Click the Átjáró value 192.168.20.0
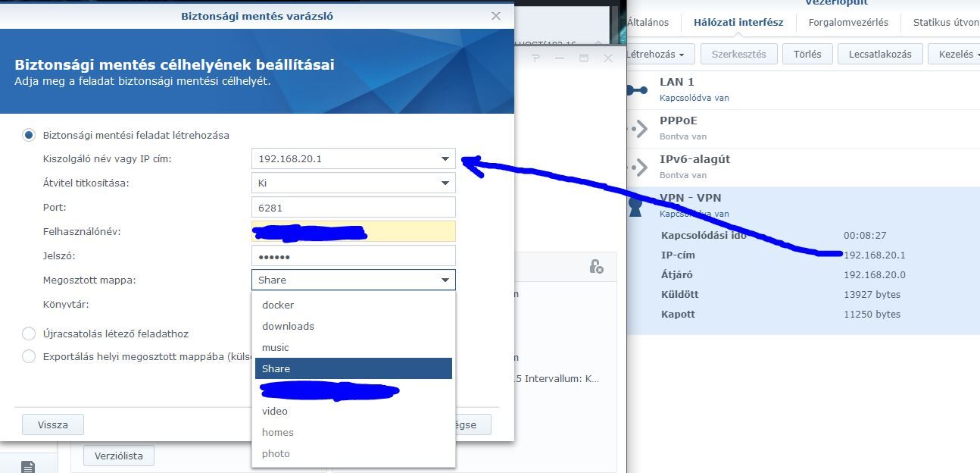This screenshot has width=980, height=473. tap(874, 275)
